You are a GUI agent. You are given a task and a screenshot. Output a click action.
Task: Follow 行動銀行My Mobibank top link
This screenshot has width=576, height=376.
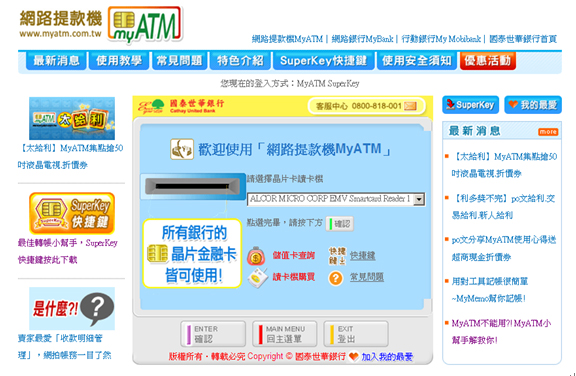pyautogui.click(x=441, y=39)
